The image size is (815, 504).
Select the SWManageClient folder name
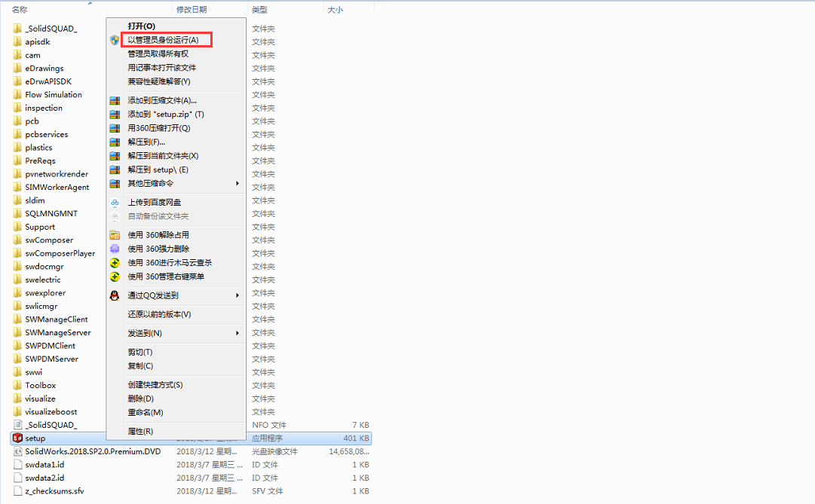tap(57, 319)
